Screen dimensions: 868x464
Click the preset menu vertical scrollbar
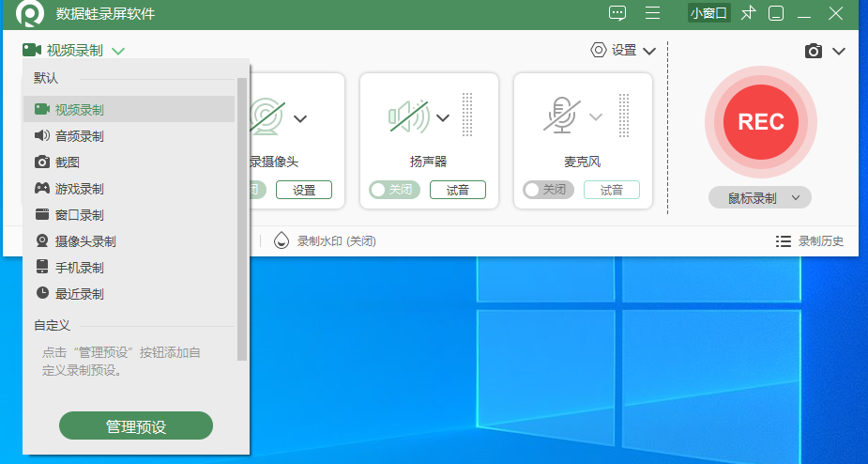(x=242, y=219)
